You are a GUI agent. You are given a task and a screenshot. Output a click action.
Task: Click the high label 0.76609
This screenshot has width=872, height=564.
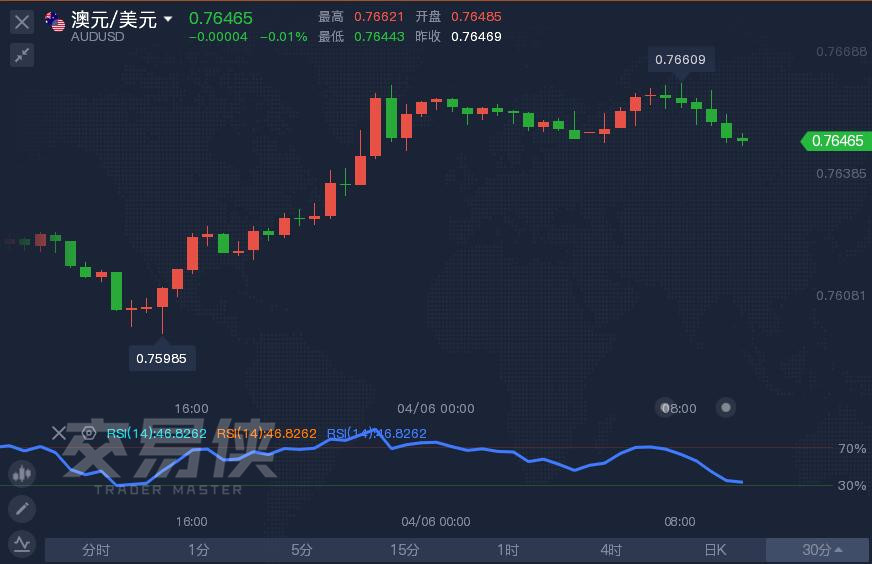click(x=680, y=60)
